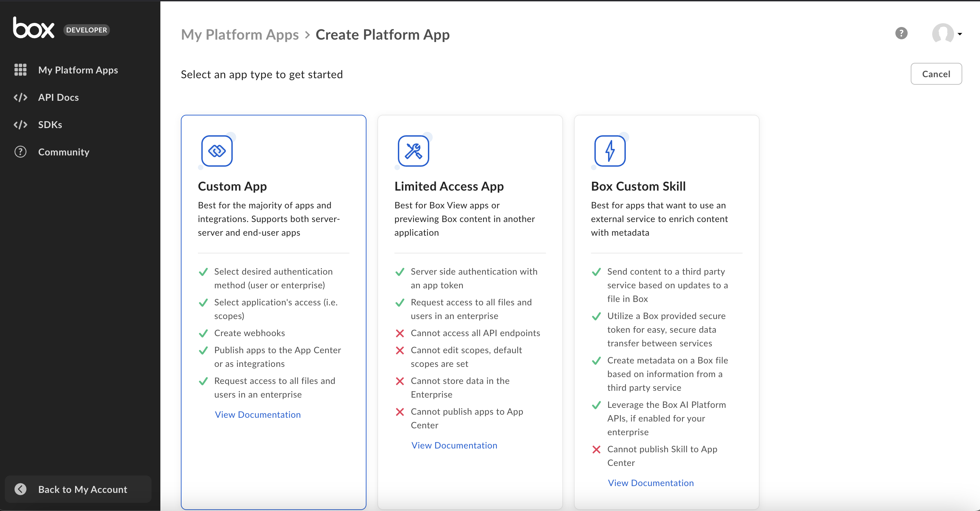Screen dimensions: 980x511
Task: Open help via question mark icon
Action: tap(901, 33)
